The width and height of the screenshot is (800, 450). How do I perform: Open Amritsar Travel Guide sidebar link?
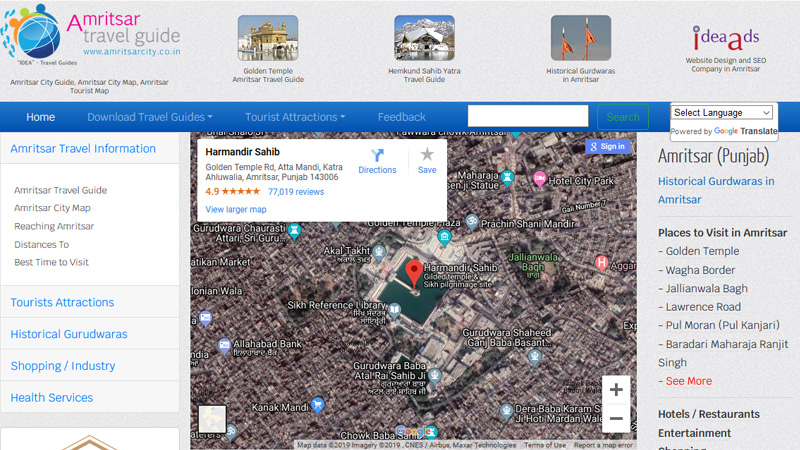point(61,190)
